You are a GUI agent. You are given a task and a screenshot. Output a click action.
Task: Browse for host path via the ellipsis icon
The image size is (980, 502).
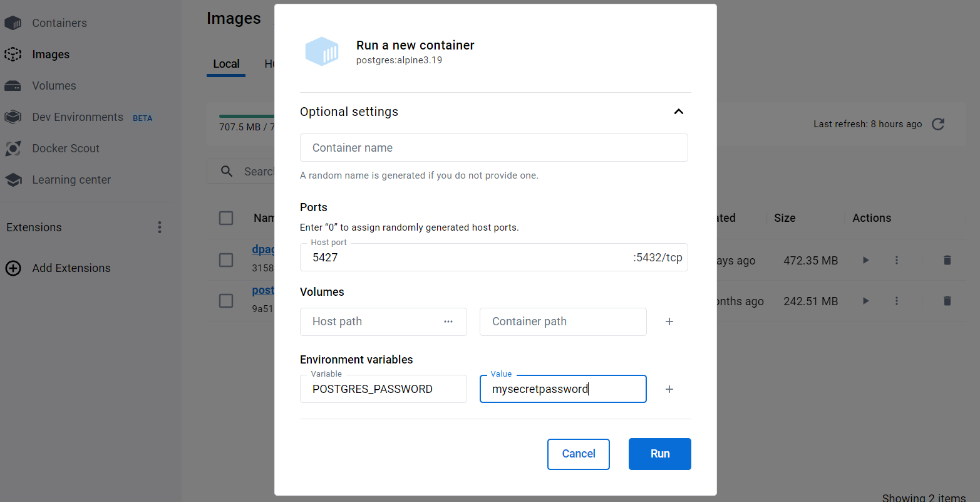(x=448, y=322)
